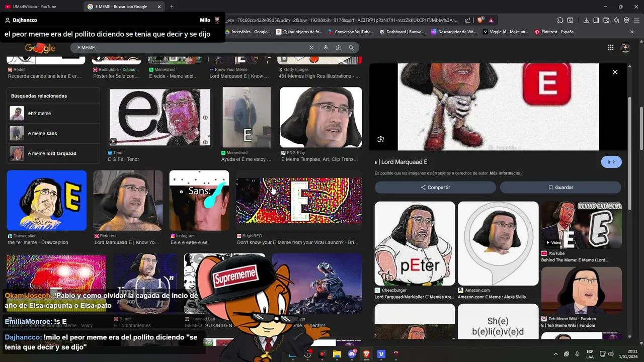Click Guardar button

(x=560, y=187)
